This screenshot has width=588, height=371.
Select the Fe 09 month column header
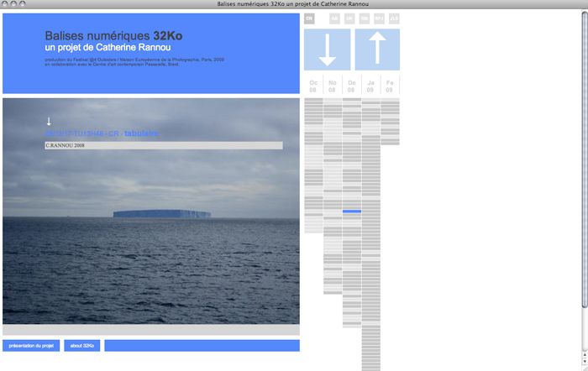pos(390,86)
